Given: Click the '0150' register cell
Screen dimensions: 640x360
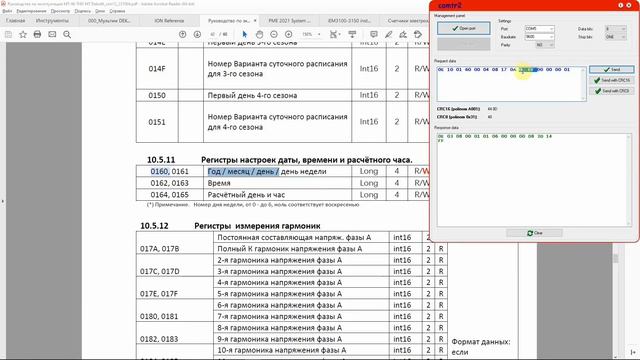Looking at the screenshot, I should (157, 95).
